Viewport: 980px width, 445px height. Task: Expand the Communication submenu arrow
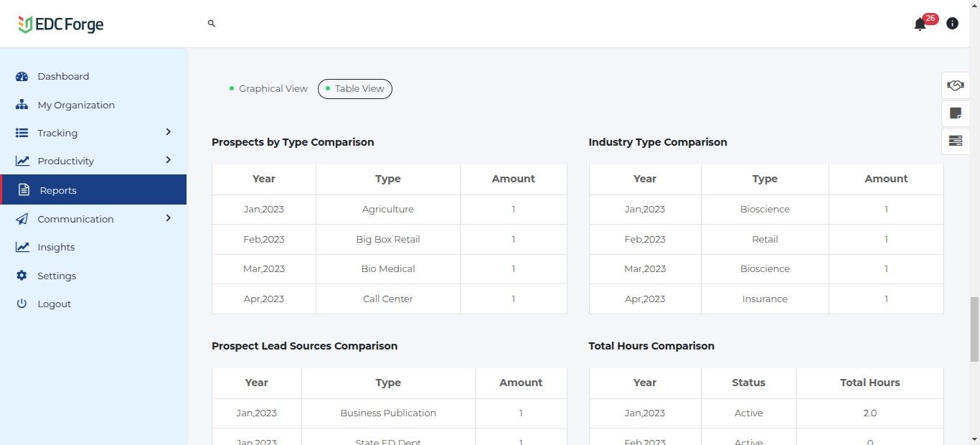168,218
